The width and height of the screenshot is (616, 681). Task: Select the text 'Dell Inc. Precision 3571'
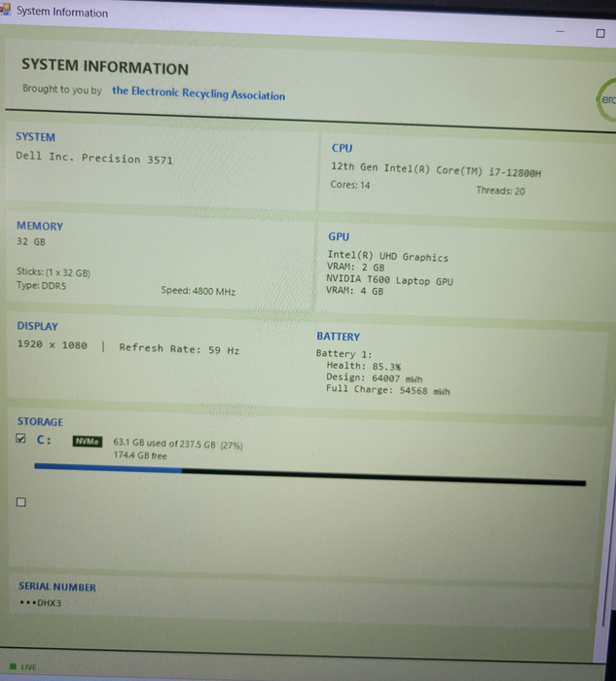(94, 158)
